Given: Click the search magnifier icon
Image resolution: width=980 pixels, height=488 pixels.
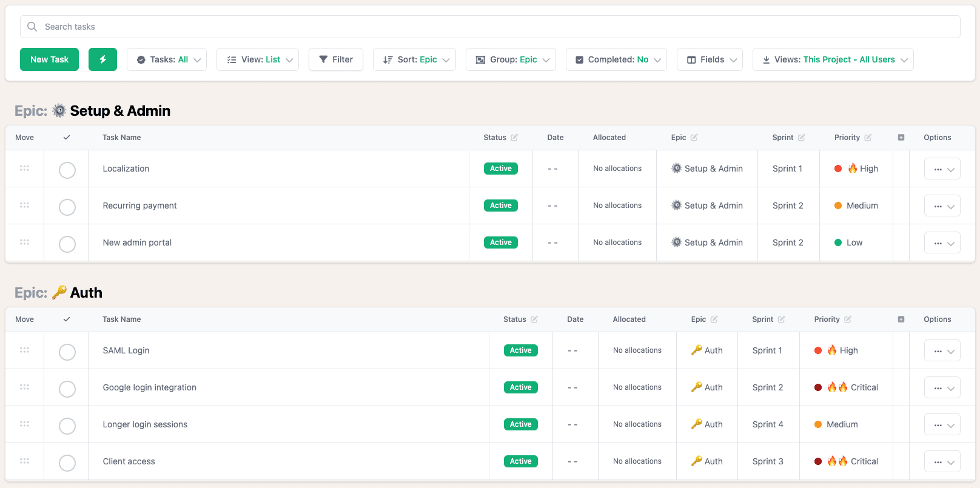Looking at the screenshot, I should 32,27.
